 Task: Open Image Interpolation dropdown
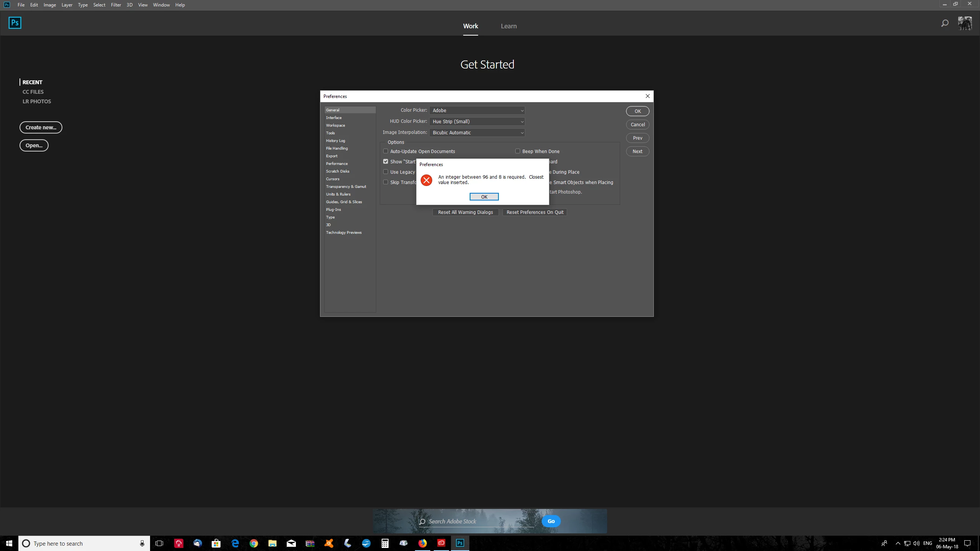pos(477,133)
